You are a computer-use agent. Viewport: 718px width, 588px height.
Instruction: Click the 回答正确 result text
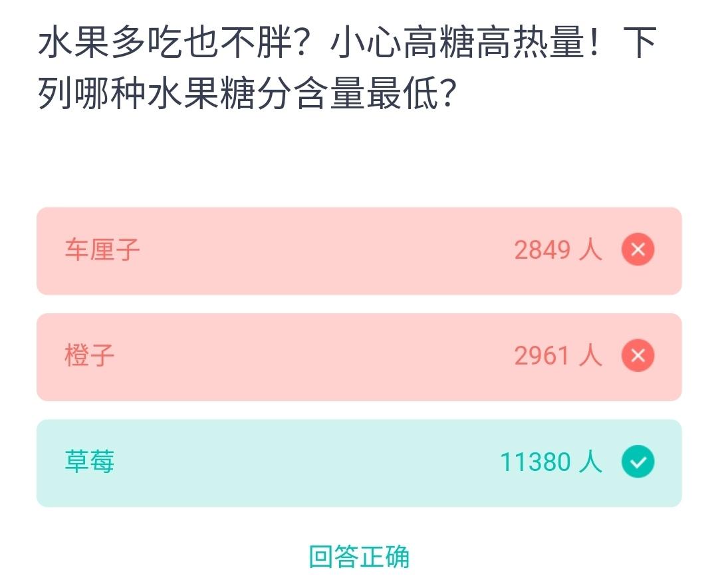click(x=359, y=557)
